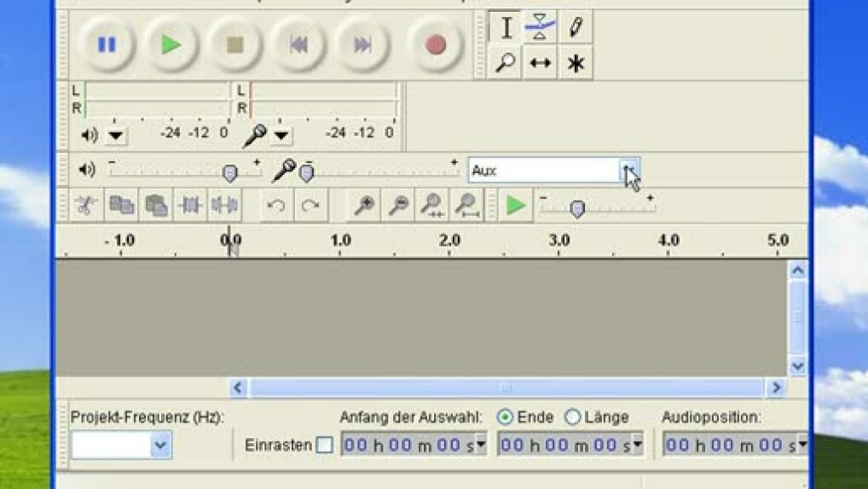Open the input meter microphone dropdown arrow

point(281,135)
